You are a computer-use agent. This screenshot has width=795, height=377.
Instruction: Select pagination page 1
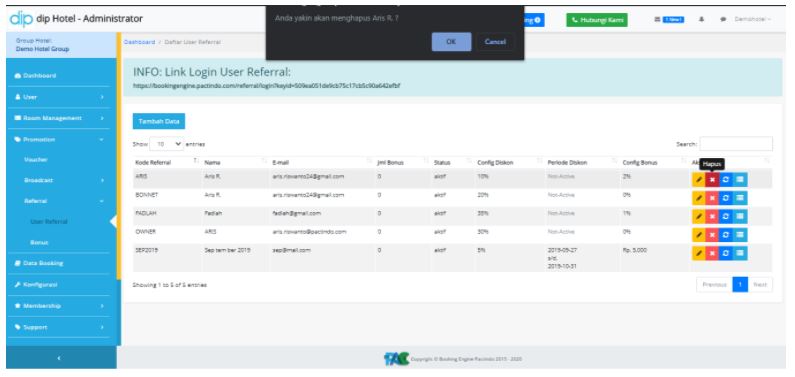[x=740, y=285]
